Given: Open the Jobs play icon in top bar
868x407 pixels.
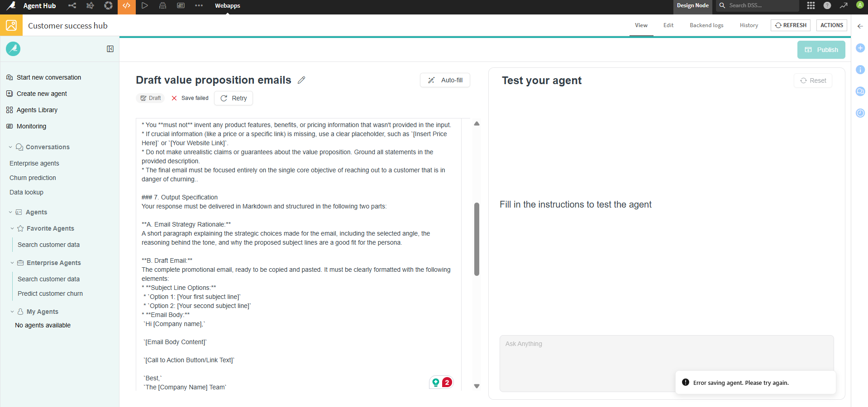Looking at the screenshot, I should tap(144, 6).
